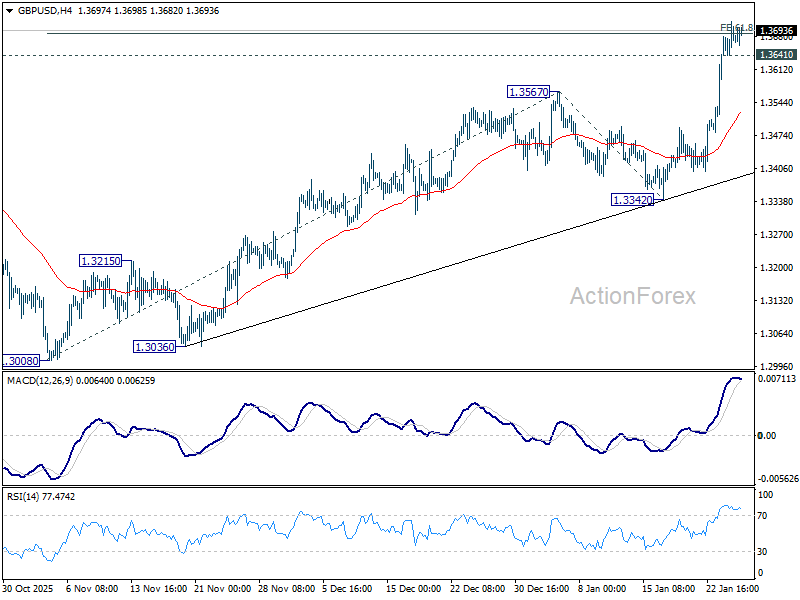Click the RSI(14) 77.4742 indicator label

pos(41,496)
